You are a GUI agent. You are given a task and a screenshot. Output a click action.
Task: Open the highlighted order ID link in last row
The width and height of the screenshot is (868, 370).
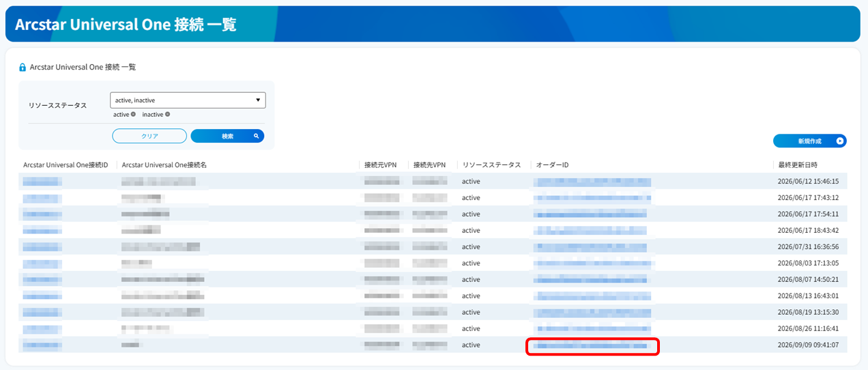592,345
